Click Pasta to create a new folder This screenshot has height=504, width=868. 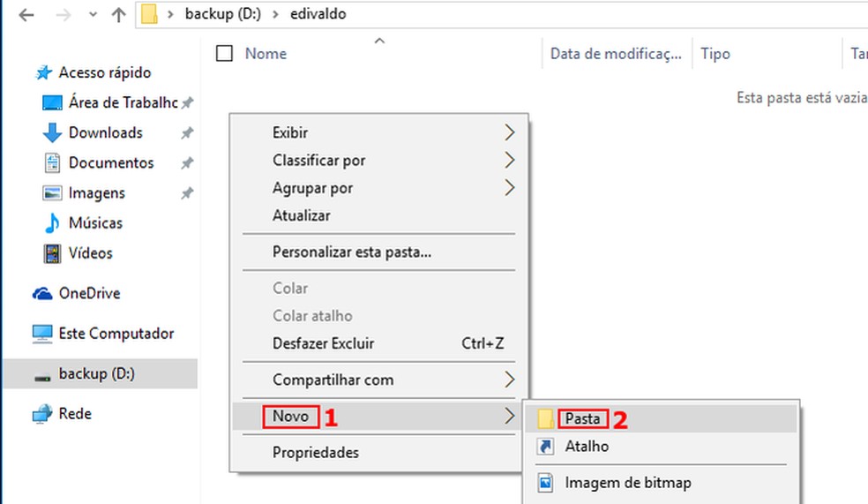tap(582, 418)
